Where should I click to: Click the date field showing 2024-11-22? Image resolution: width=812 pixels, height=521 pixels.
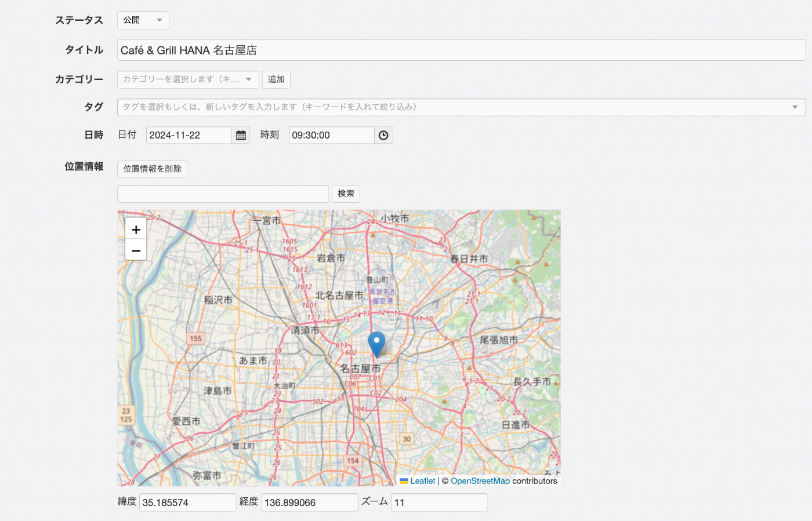pos(188,135)
